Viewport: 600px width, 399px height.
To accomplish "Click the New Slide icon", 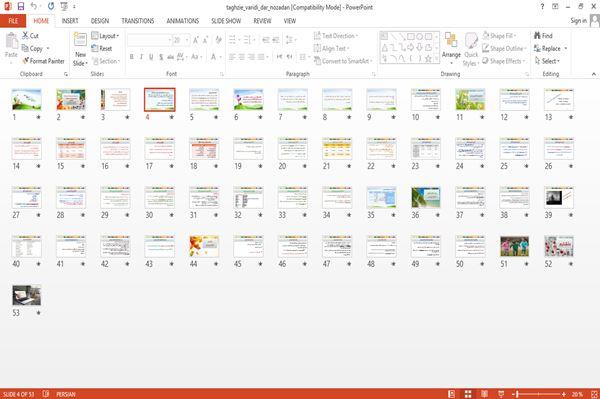I will (80, 40).
